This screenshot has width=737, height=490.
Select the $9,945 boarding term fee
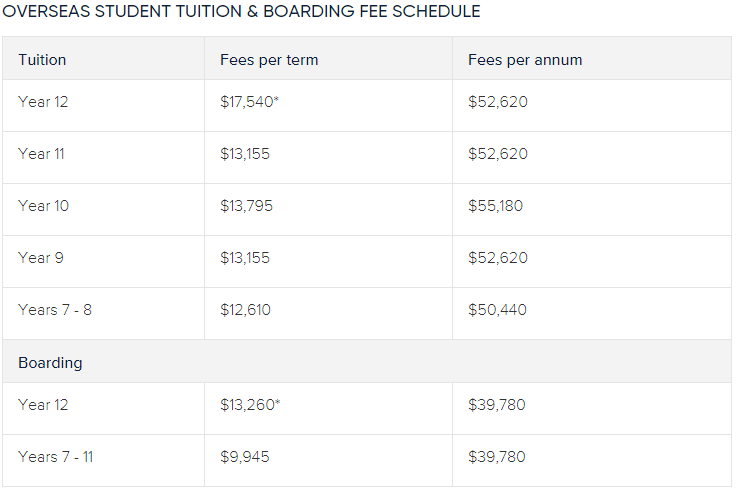(x=244, y=457)
